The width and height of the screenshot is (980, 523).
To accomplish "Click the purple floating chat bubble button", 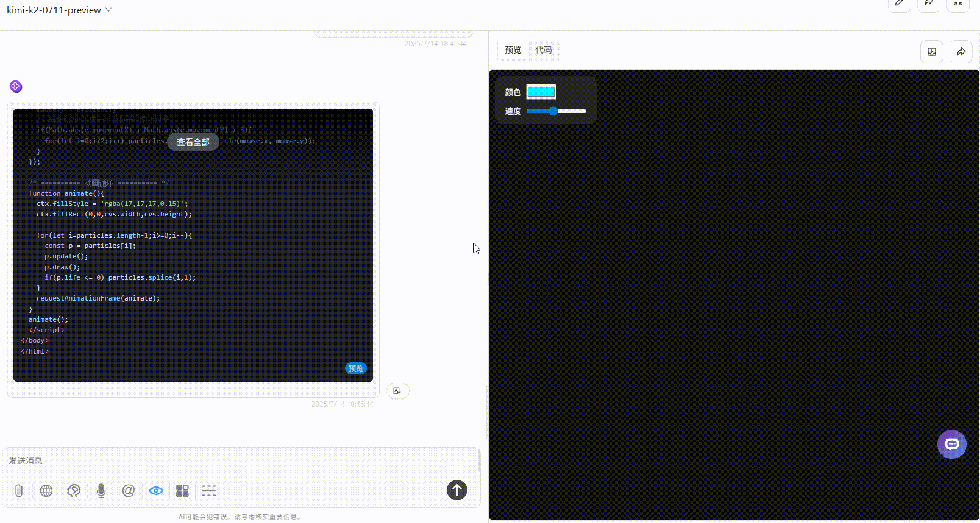I will pyautogui.click(x=952, y=444).
